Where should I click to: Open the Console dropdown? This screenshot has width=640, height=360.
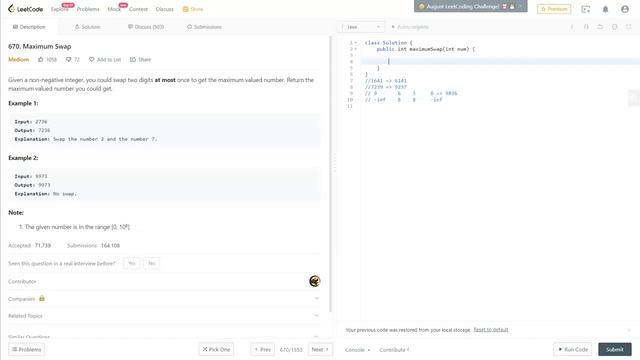click(x=358, y=350)
